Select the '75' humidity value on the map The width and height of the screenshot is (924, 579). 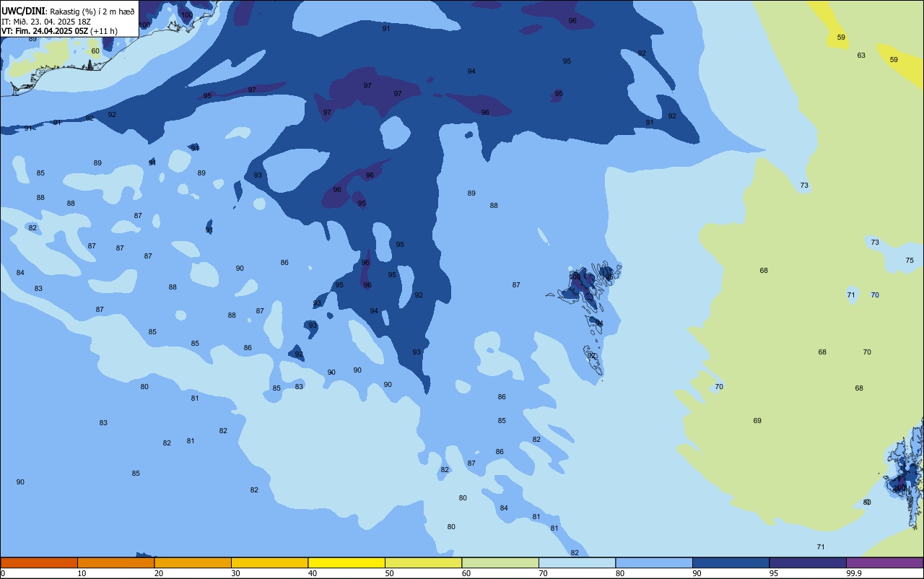point(910,261)
